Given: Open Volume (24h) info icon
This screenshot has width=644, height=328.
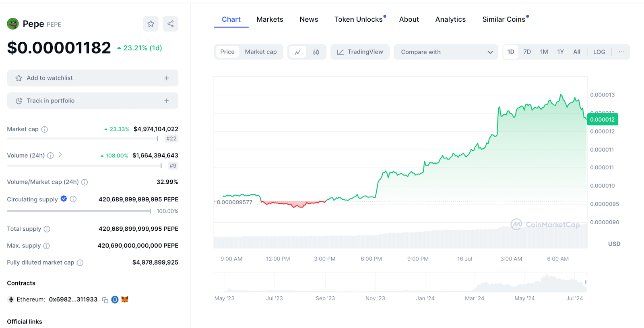Looking at the screenshot, I should click(x=50, y=156).
